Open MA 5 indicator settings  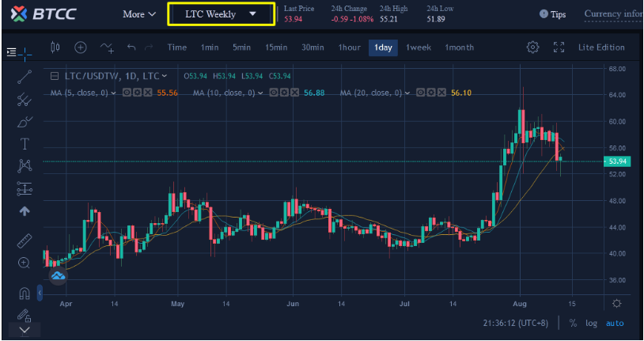(137, 93)
